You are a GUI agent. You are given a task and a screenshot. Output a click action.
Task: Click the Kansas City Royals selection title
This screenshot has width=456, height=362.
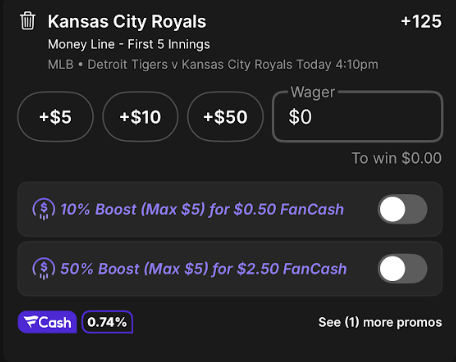pos(127,22)
